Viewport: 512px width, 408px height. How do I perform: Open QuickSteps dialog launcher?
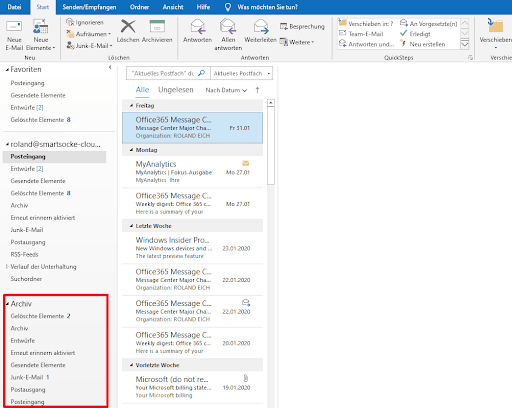click(470, 58)
